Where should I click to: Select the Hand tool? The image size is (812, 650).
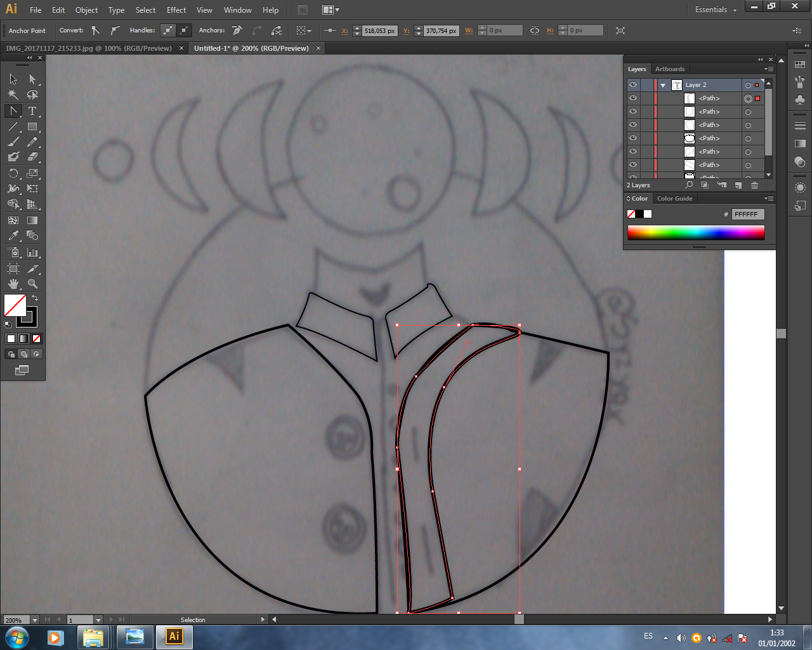tap(13, 284)
